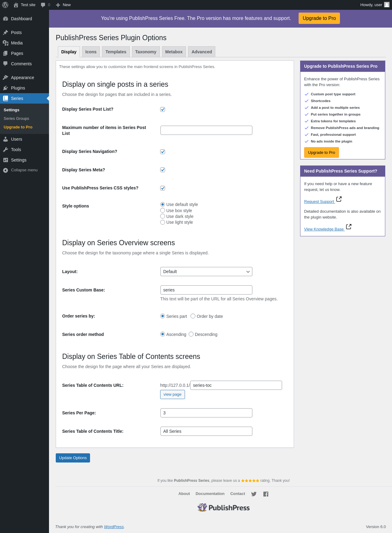Screen dimensions: 392x533
Task: Select the Display tab
Action: click(x=69, y=52)
